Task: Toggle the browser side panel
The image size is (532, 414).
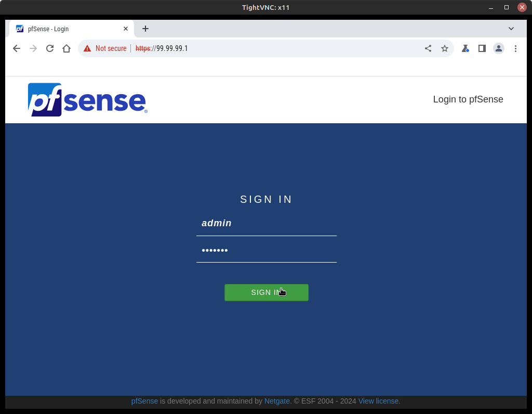Action: coord(482,48)
